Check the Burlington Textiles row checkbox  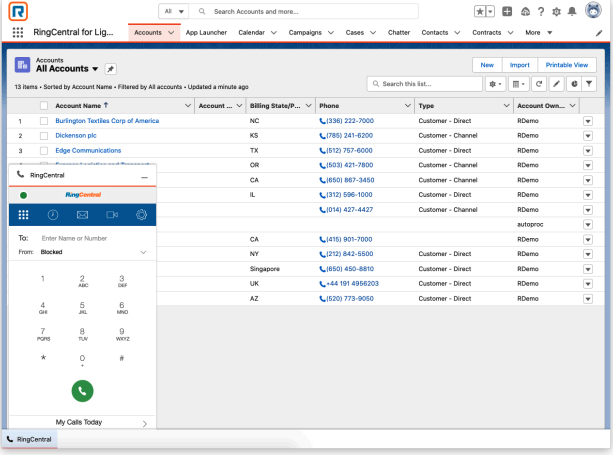(44, 121)
